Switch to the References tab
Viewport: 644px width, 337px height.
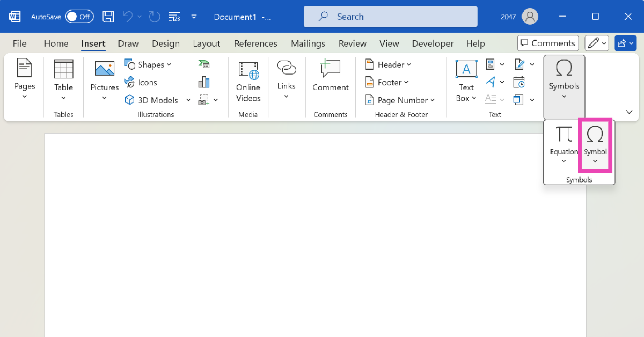click(255, 43)
